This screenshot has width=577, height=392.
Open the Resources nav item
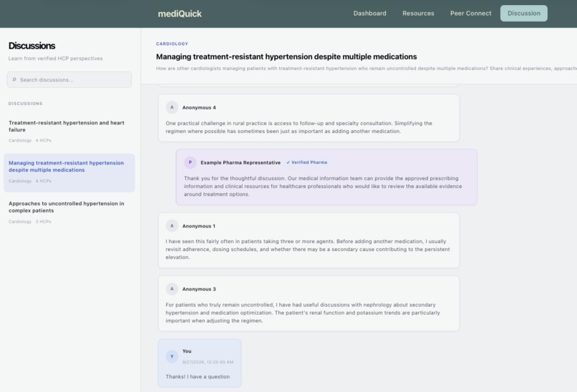point(418,14)
